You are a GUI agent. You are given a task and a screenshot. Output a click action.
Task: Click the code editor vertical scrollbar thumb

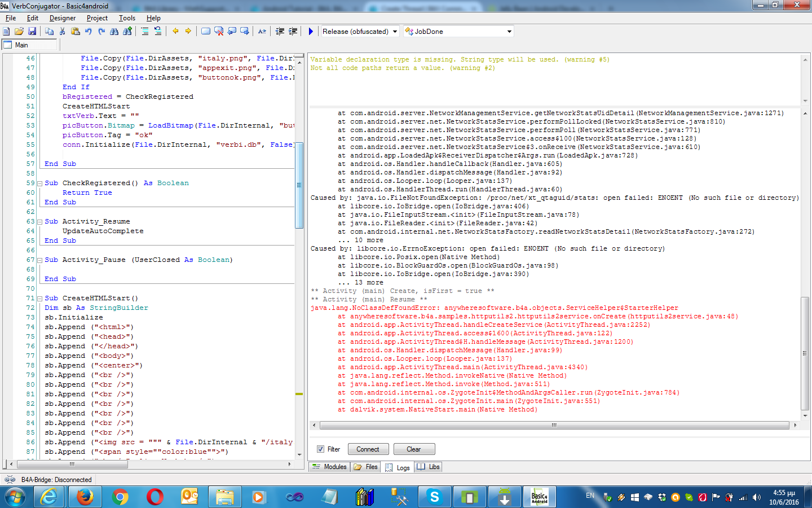(299, 185)
